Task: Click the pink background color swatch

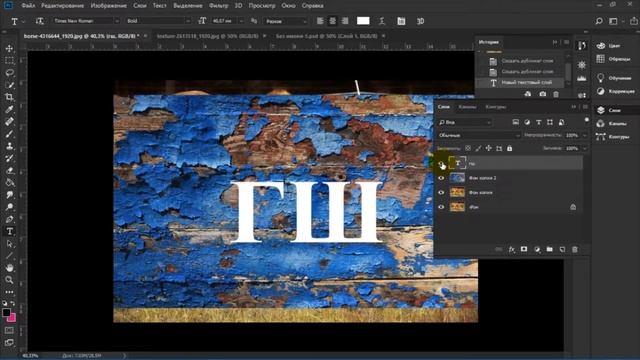Action: (12, 318)
